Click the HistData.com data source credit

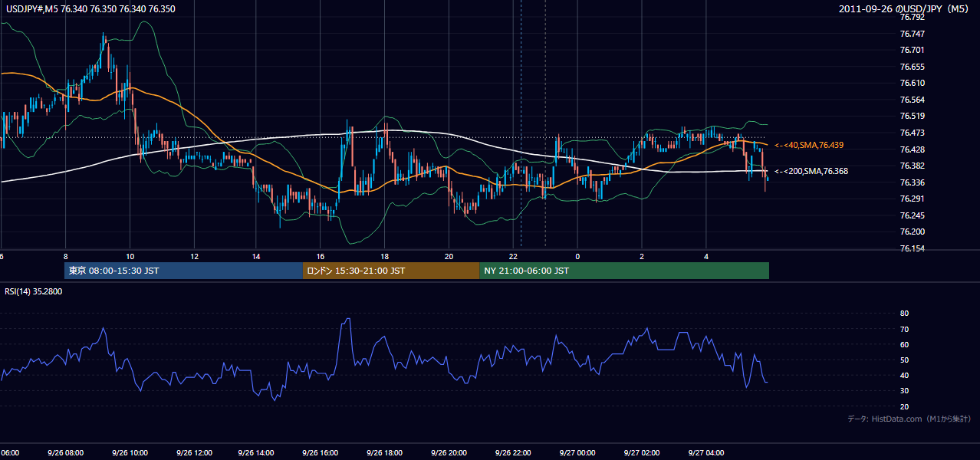909,419
